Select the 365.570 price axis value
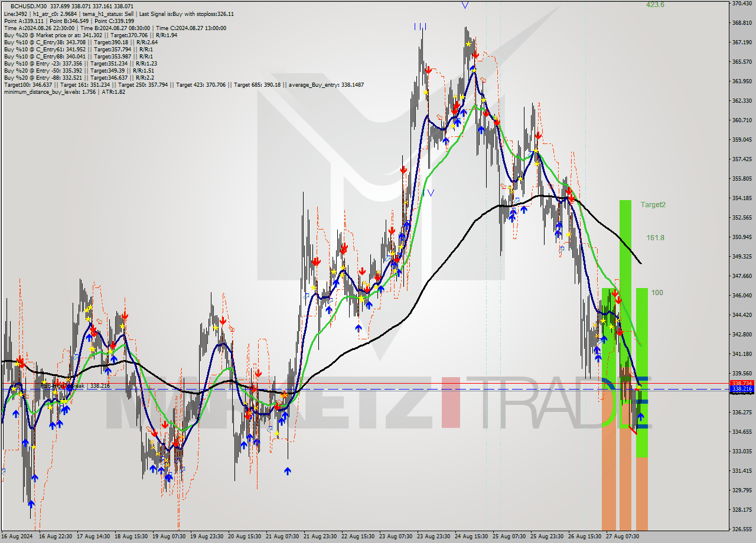 [x=742, y=62]
